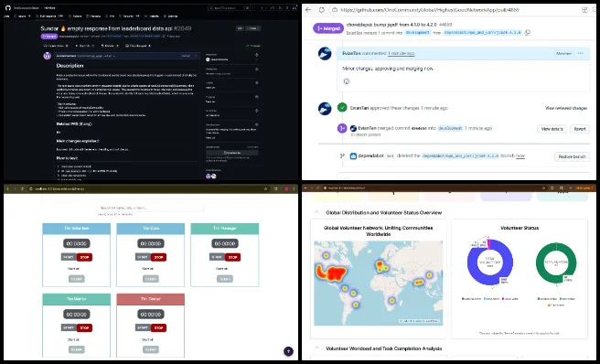
Task: Click the View details button
Action: pos(552,129)
